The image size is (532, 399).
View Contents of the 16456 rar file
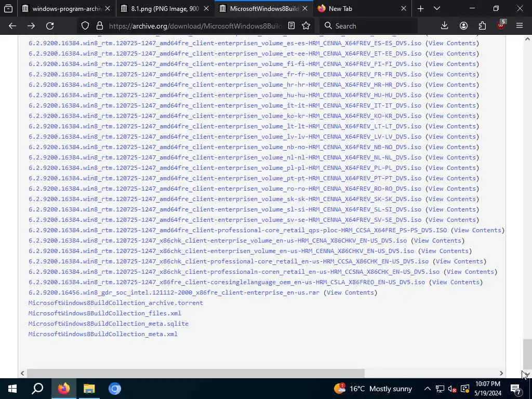tap(350, 292)
